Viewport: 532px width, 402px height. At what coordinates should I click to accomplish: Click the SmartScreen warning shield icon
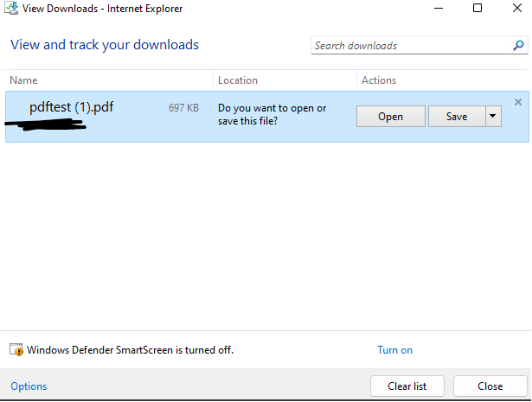pyautogui.click(x=16, y=349)
